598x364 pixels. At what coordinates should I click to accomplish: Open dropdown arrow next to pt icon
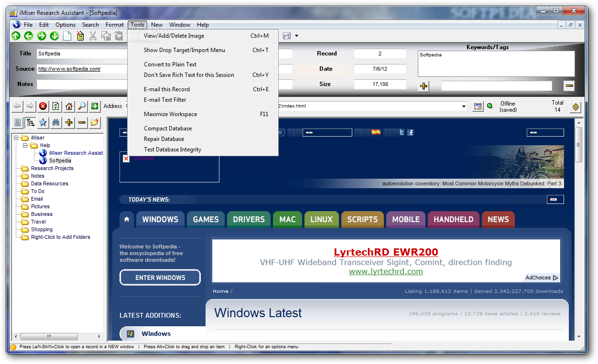point(296,36)
